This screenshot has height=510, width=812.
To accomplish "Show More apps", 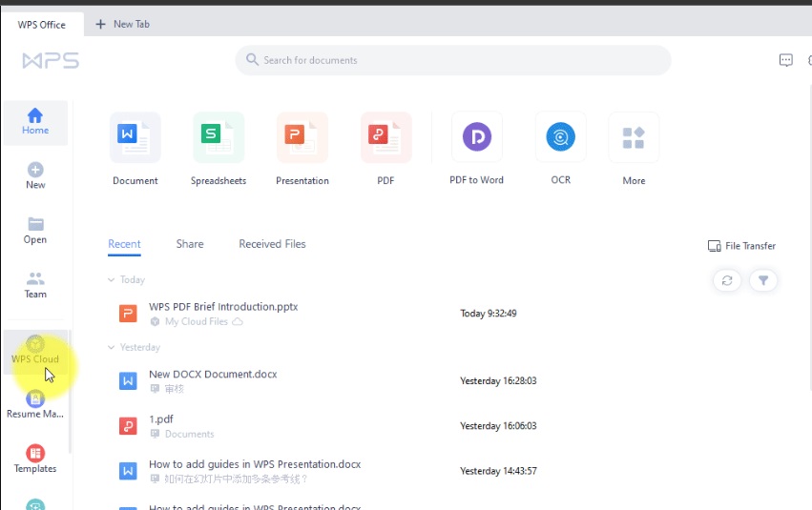I will click(634, 149).
